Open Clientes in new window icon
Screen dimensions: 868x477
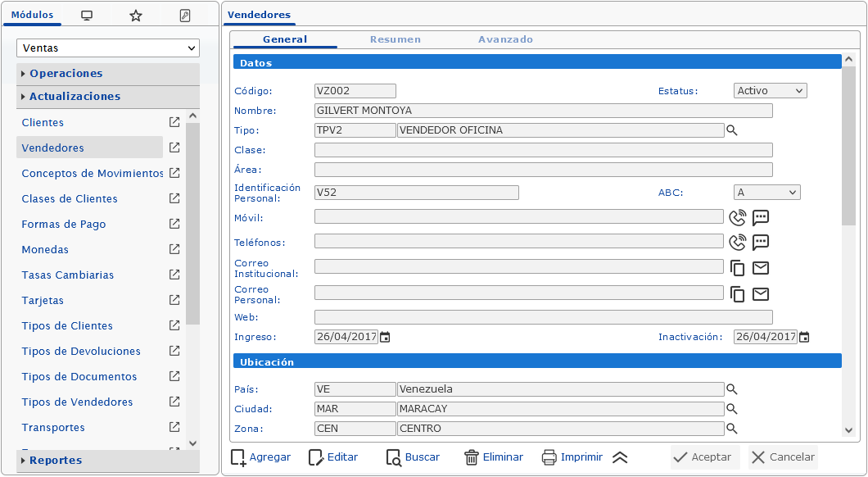click(x=174, y=122)
